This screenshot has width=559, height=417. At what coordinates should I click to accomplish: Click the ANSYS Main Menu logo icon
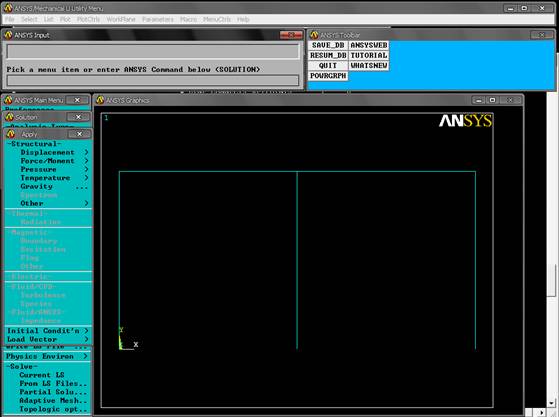coord(9,100)
